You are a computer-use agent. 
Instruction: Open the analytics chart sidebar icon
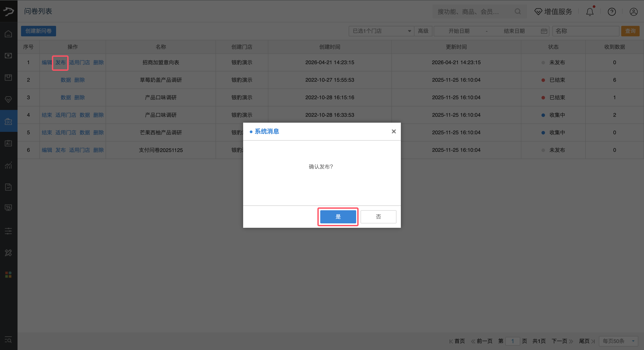point(9,165)
